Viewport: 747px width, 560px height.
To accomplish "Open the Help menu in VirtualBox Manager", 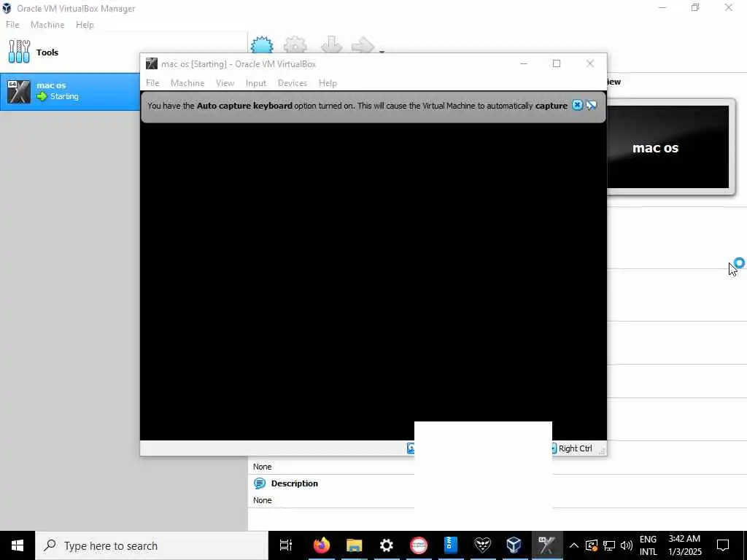I will pyautogui.click(x=85, y=25).
